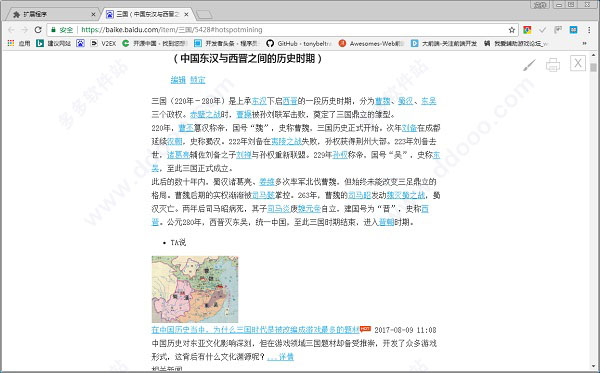The height and width of the screenshot is (373, 600).
Task: Open the 姜维 link
Action: click(267, 182)
